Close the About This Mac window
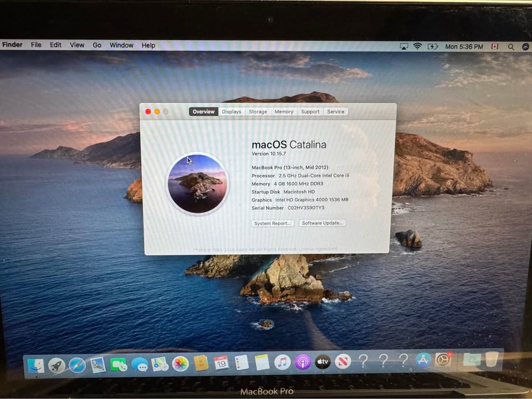The width and height of the screenshot is (532, 399). click(x=149, y=111)
